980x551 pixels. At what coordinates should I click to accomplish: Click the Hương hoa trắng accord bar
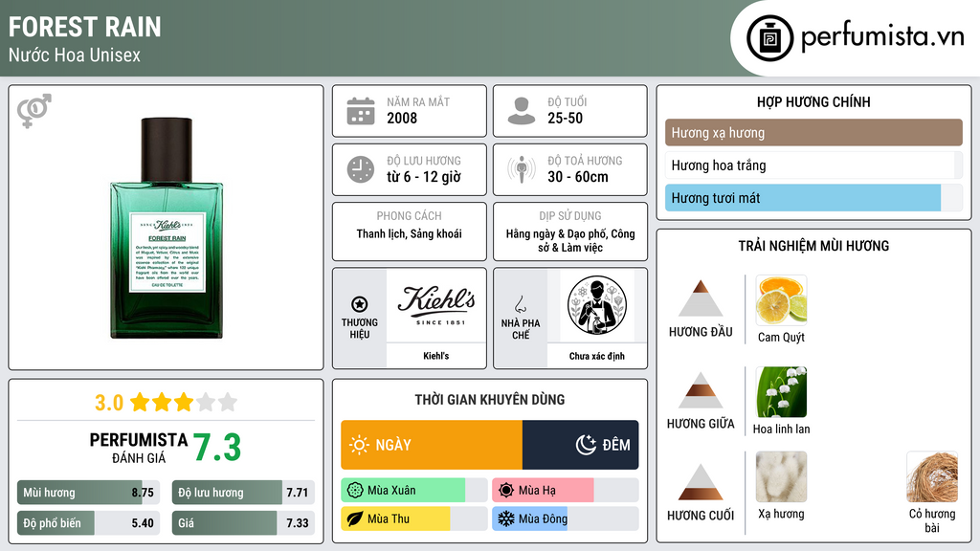point(813,165)
